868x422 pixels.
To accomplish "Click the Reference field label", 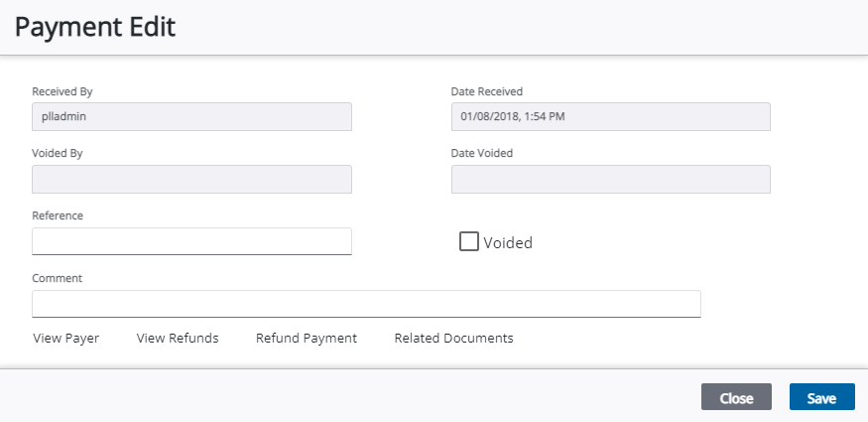I will tap(58, 216).
